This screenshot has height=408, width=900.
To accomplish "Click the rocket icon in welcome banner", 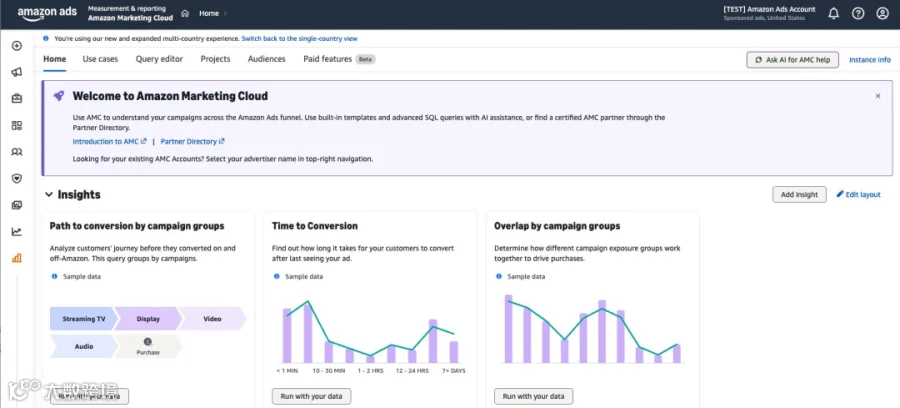I will (59, 96).
